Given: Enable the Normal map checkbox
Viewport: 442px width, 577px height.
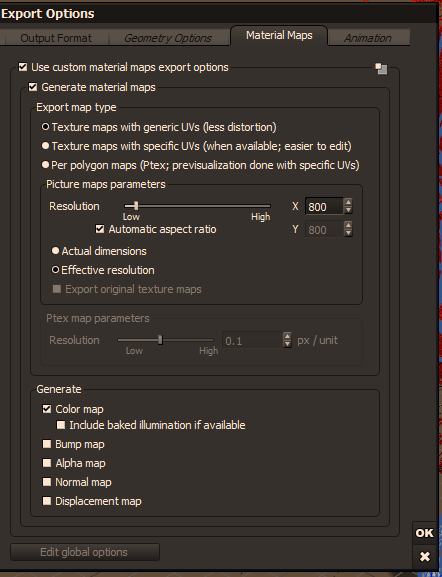Looking at the screenshot, I should (47, 482).
